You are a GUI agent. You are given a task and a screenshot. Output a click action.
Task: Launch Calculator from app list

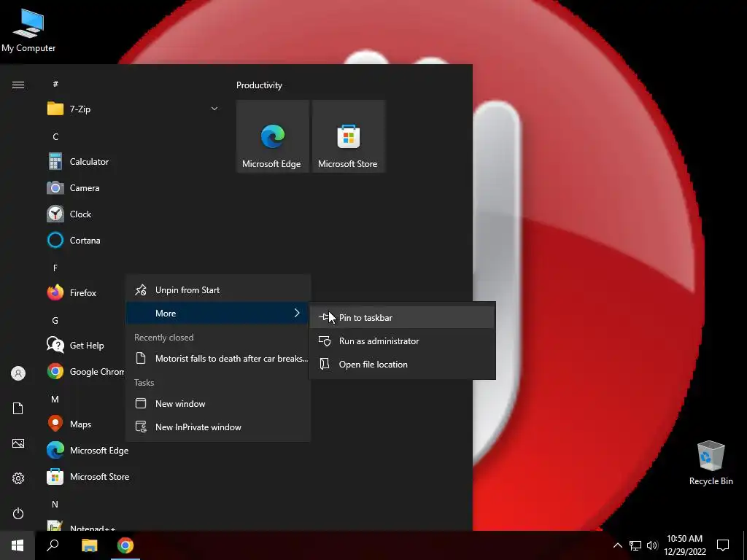click(x=132, y=162)
